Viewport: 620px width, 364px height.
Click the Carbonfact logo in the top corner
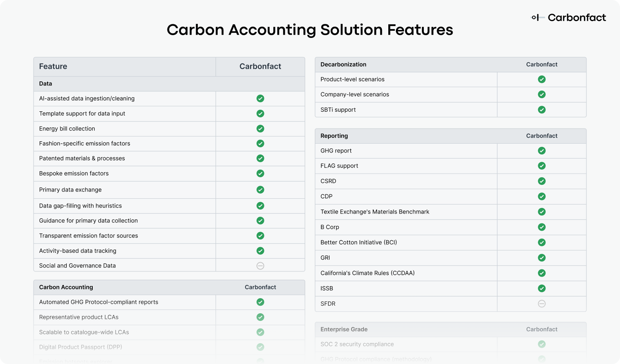[x=568, y=18]
